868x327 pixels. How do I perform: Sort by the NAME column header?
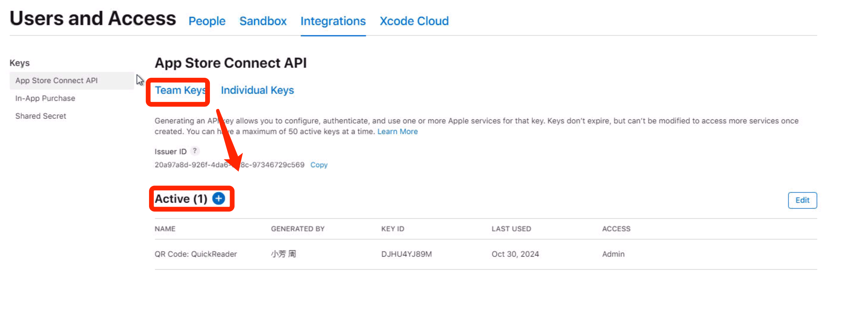pos(165,229)
